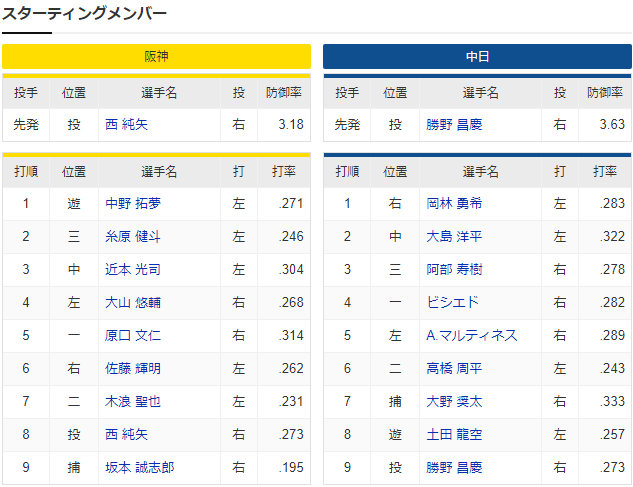The width and height of the screenshot is (633, 487).
Task: Click the 投手 header in 阪神 pitcher table
Action: pos(26,93)
